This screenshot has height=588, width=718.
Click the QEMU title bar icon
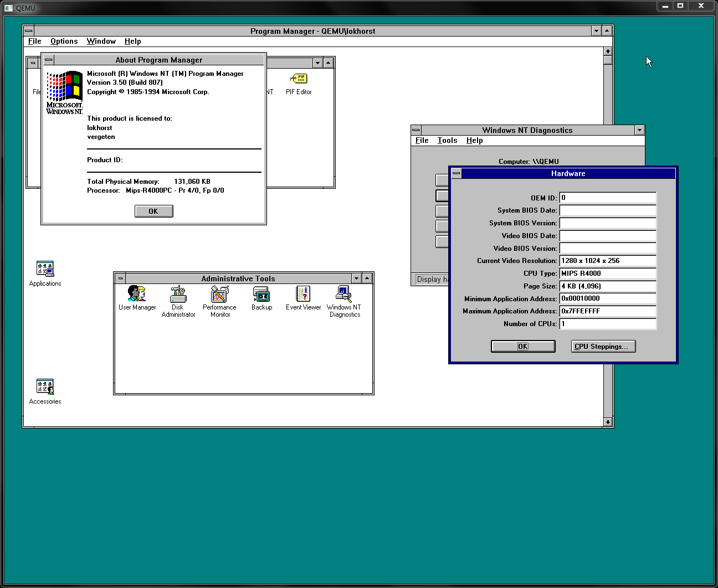point(8,8)
